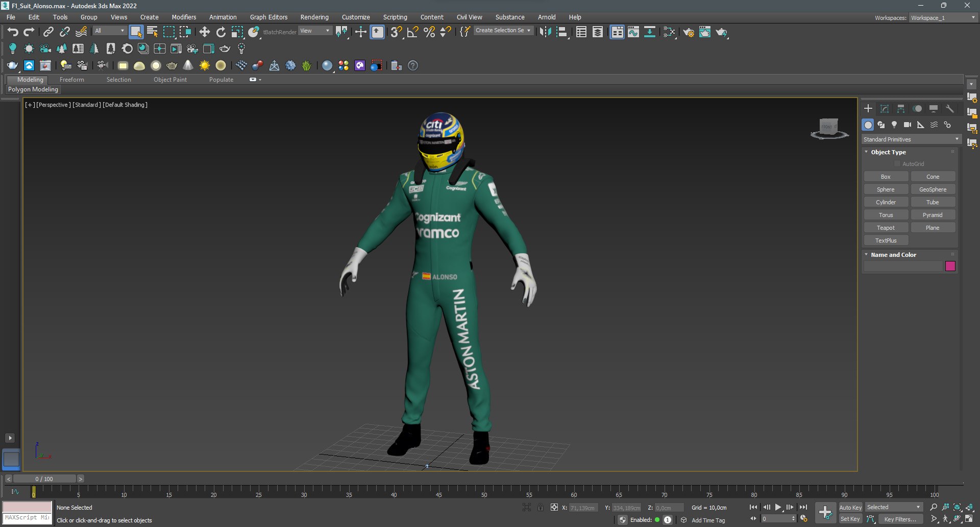
Task: Switch to the Freeform ribbon tab
Action: coord(71,80)
